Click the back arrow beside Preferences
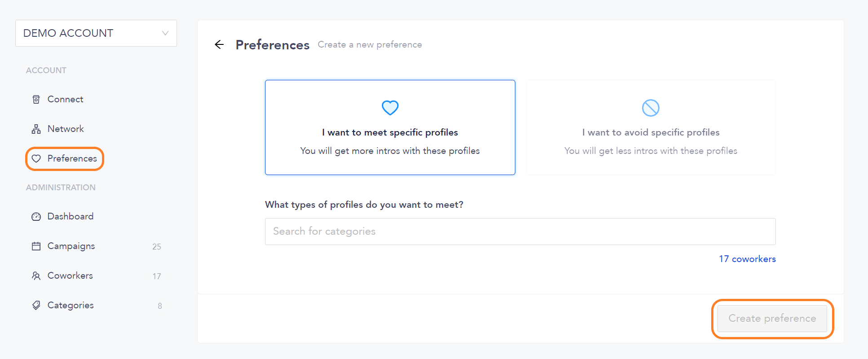Screen dimensions: 868x359 [x=219, y=44]
